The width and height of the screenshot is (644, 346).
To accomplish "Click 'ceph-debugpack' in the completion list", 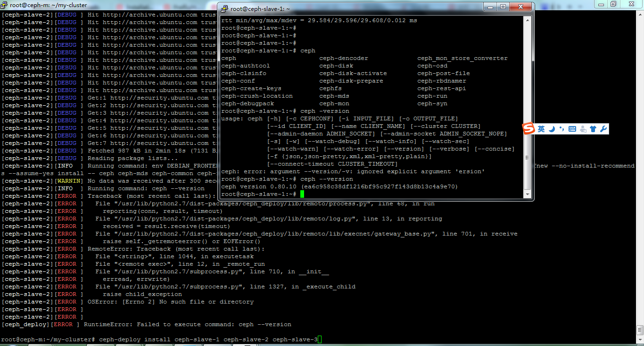I will pyautogui.click(x=248, y=103).
